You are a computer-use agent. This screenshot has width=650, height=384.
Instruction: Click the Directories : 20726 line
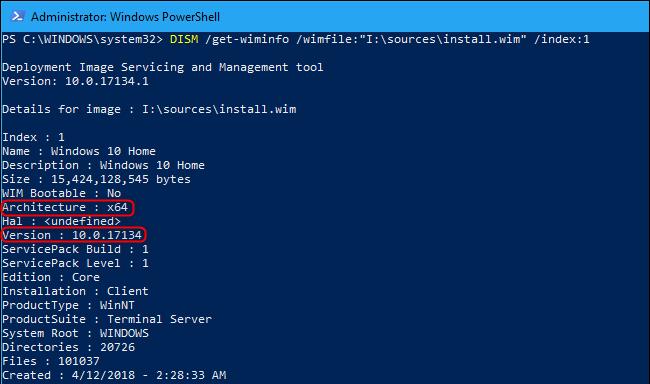point(68,347)
